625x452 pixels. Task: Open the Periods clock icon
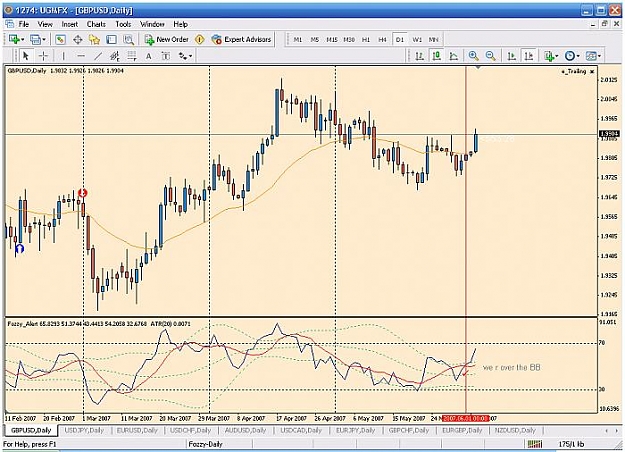pyautogui.click(x=570, y=56)
